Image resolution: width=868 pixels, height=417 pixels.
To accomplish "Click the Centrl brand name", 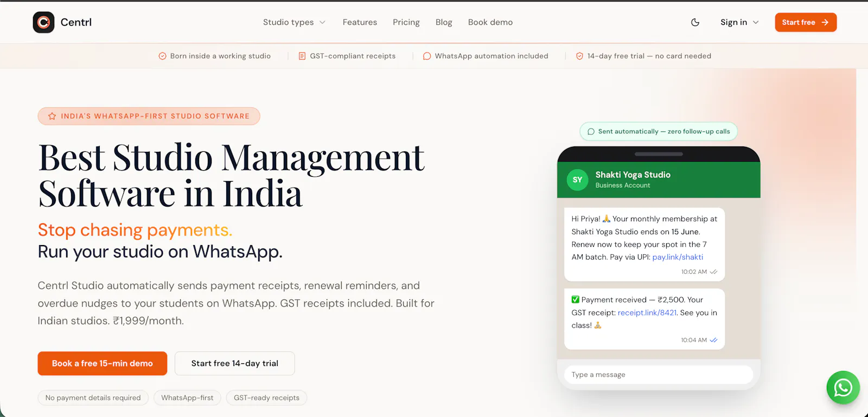I will [x=76, y=22].
